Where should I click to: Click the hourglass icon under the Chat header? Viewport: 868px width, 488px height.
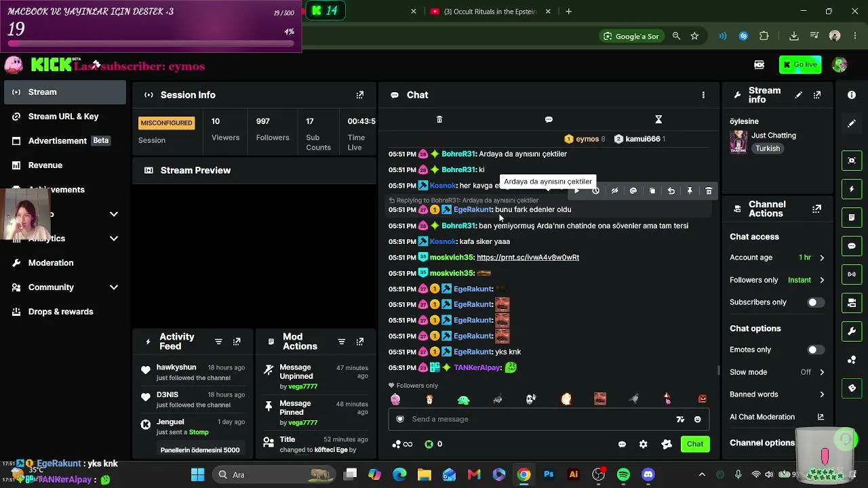pos(658,119)
